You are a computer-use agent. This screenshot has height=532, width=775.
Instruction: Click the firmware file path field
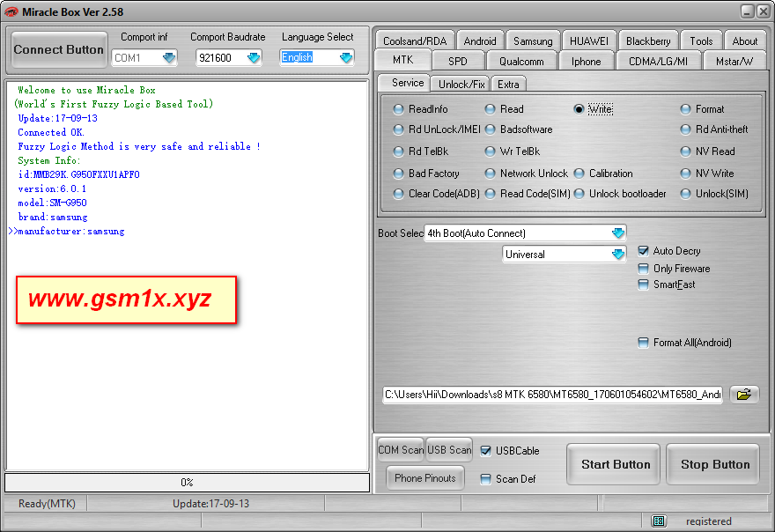coord(552,395)
